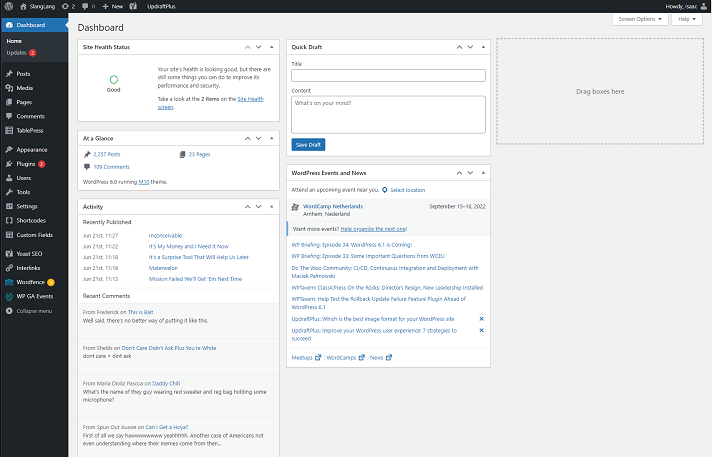Open Posts in the sidebar
712x457 pixels.
[x=23, y=74]
